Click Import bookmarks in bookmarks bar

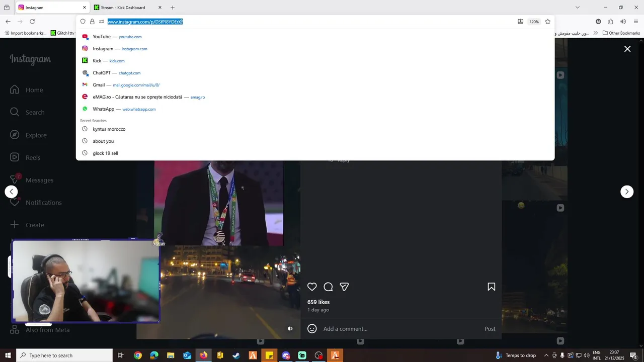(x=25, y=33)
